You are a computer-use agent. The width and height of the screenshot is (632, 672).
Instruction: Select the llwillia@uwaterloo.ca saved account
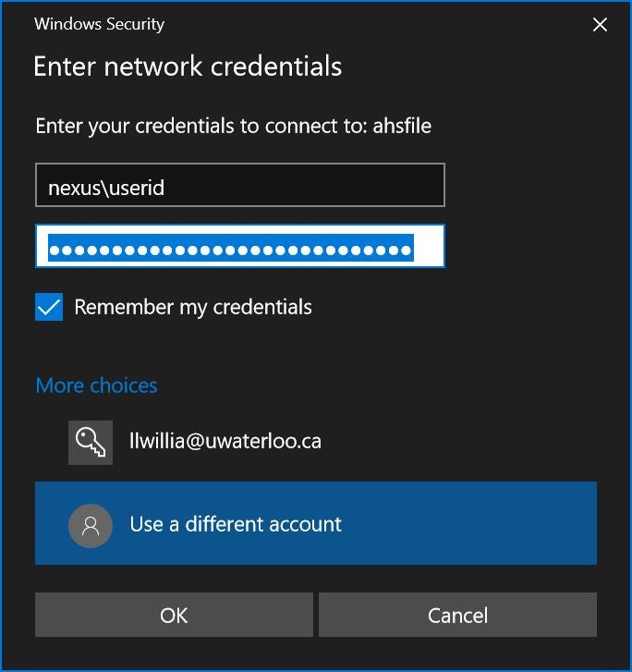coord(314,442)
